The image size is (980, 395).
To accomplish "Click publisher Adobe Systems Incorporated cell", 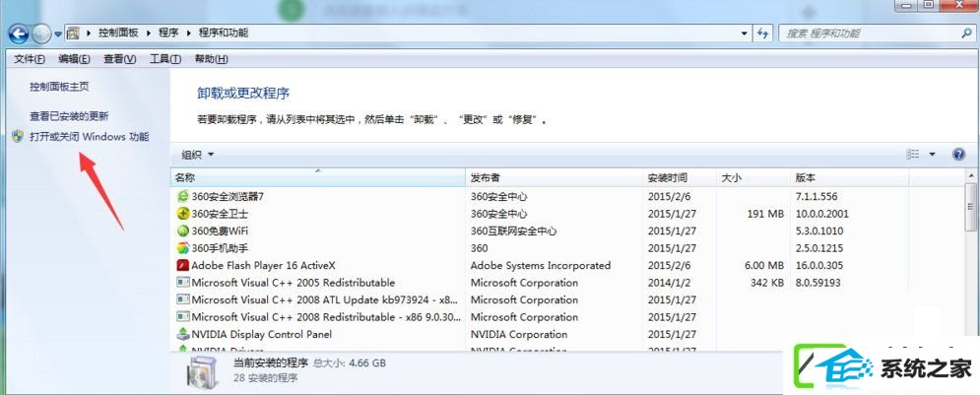I will coord(541,266).
